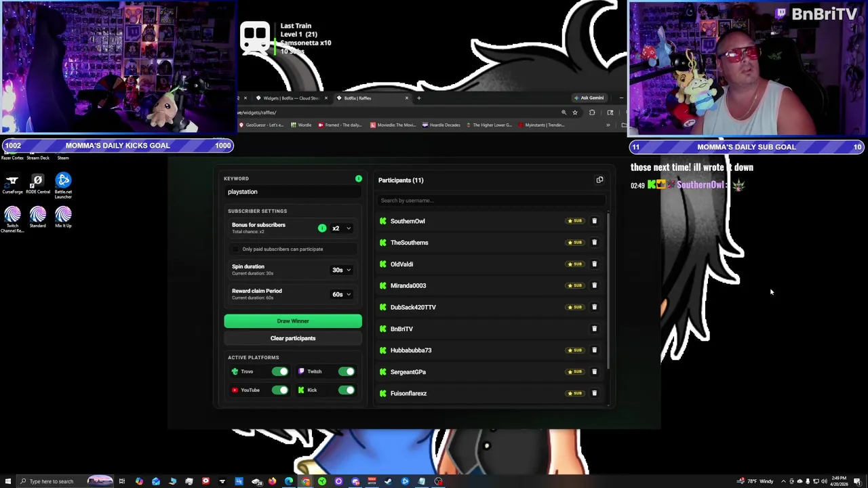Disable the Twitch platform toggle

(347, 371)
